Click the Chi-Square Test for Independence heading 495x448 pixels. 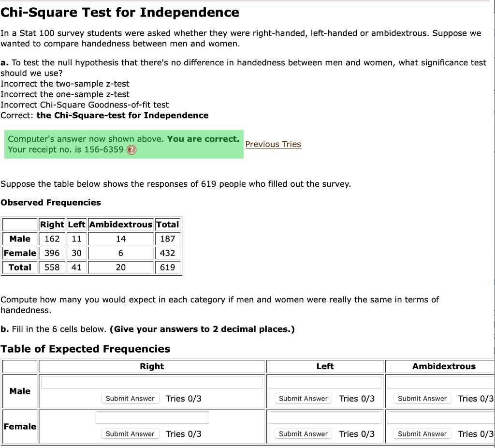tap(119, 12)
